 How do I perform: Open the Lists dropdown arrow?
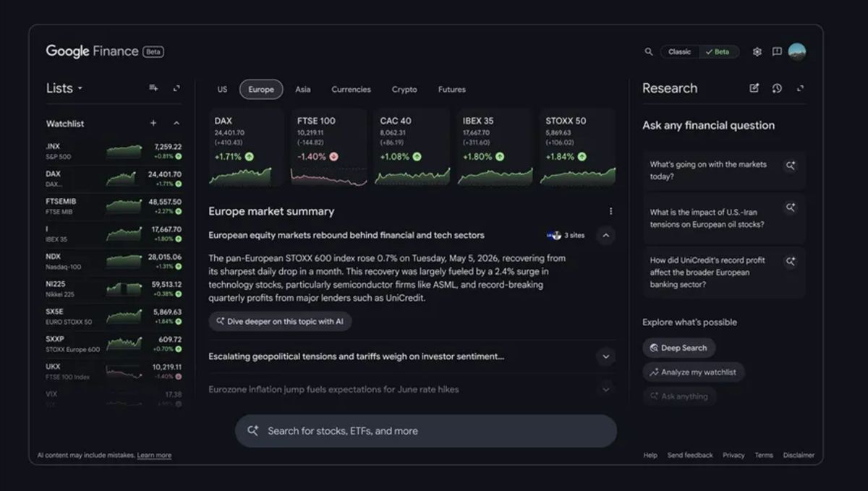coord(80,88)
